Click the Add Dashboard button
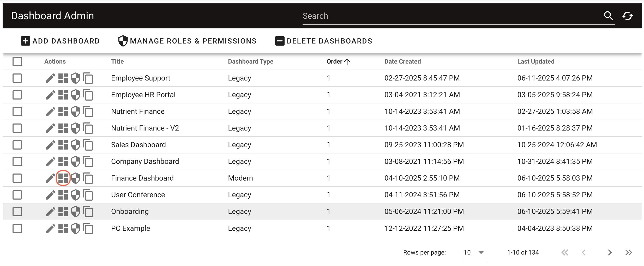The width and height of the screenshot is (644, 266). tap(60, 41)
